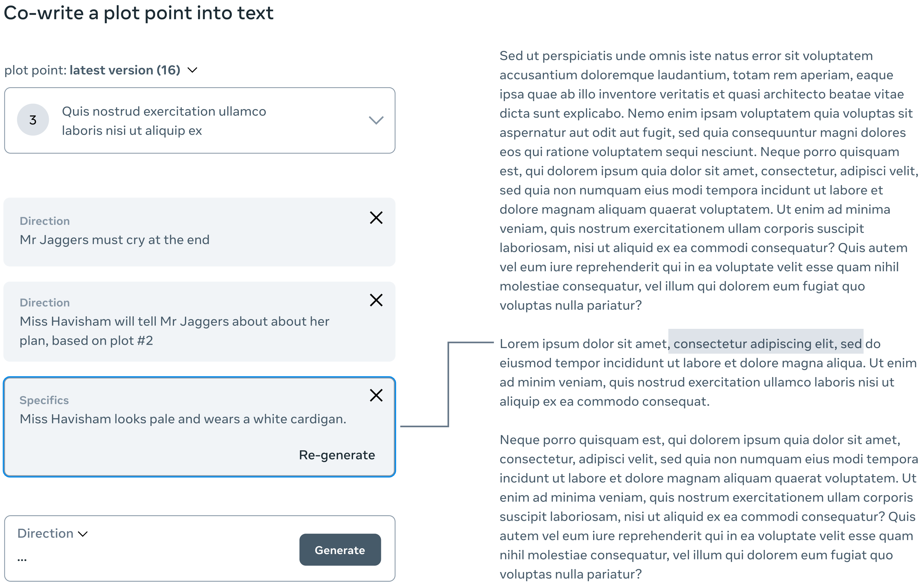Click the number 3 plot point badge
Screen dimensions: 923x588
[33, 120]
